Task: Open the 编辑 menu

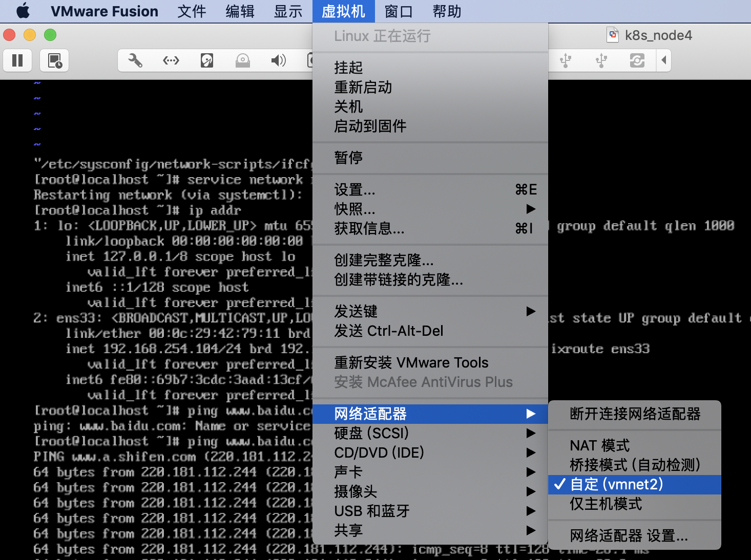Action: point(240,11)
